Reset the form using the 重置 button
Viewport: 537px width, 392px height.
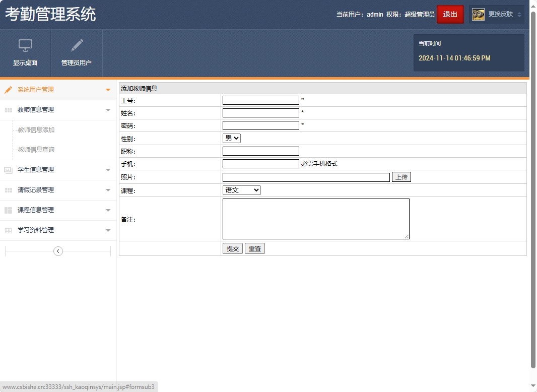254,248
